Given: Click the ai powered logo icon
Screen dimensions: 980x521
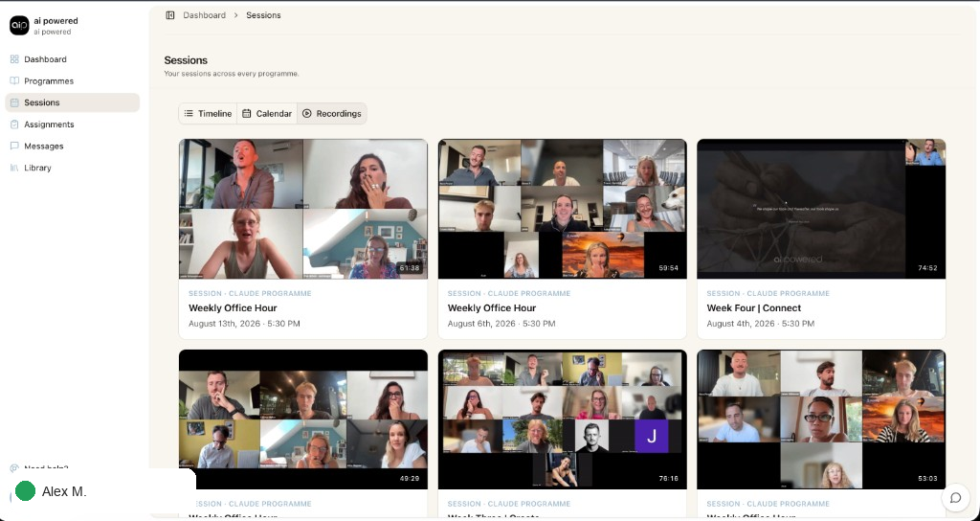Looking at the screenshot, I should pyautogui.click(x=19, y=26).
